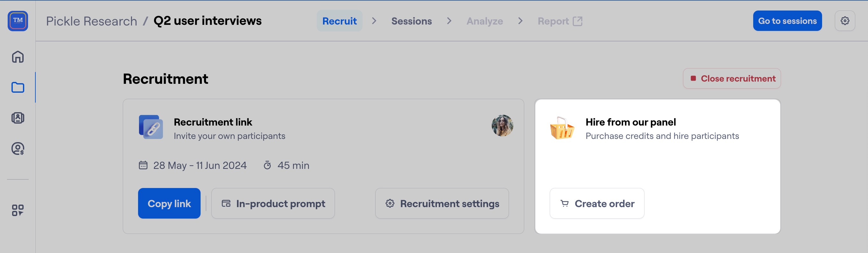
Task: Click the Copy link button
Action: (169, 204)
